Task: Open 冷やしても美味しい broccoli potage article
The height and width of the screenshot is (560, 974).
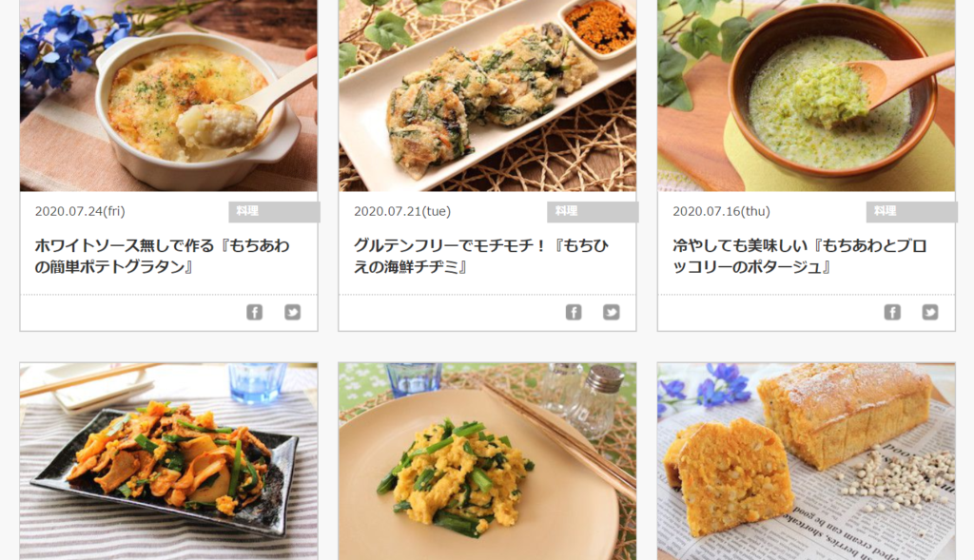Action: 800,256
